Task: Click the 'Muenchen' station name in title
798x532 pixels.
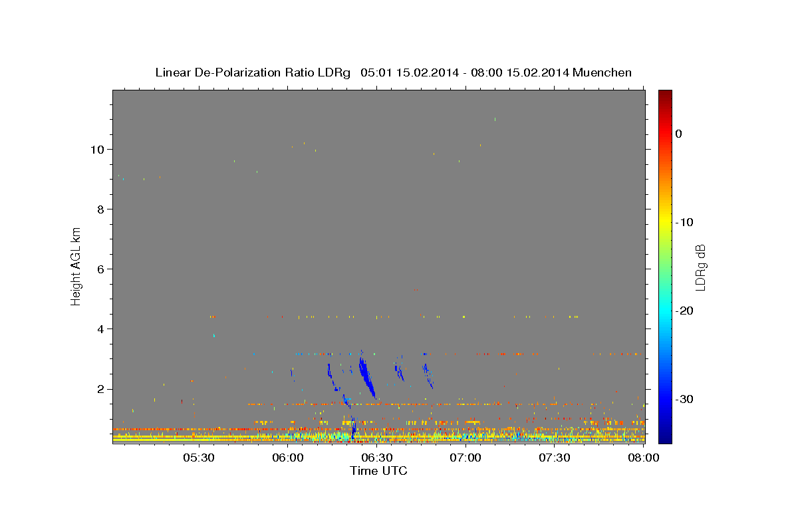Action: pyautogui.click(x=602, y=72)
